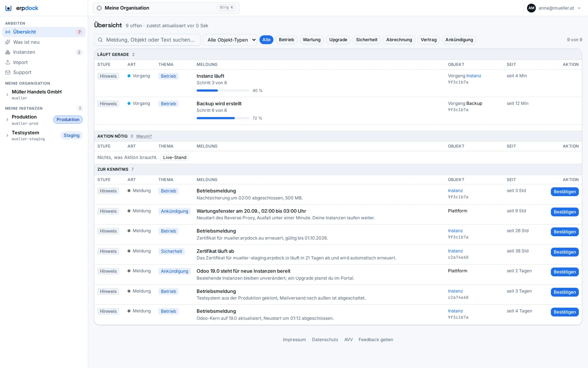
Task: Click the Instanzen cubes icon
Action: click(x=8, y=52)
